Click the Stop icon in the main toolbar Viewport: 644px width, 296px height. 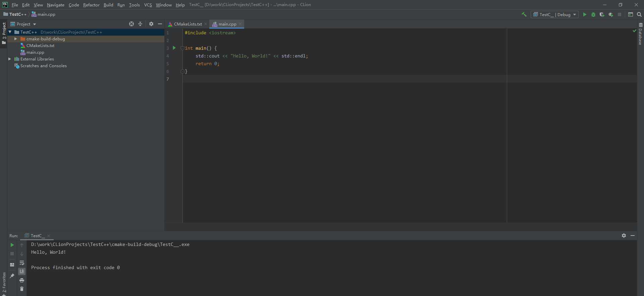pyautogui.click(x=620, y=14)
